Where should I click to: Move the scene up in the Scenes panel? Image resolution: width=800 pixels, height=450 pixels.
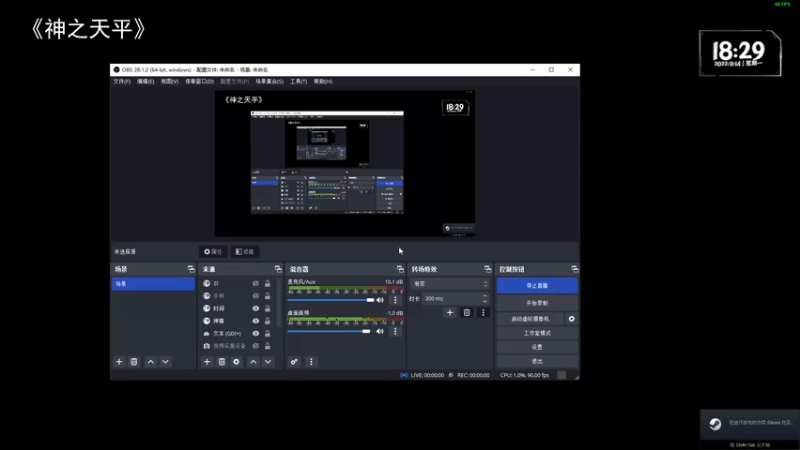tap(151, 362)
